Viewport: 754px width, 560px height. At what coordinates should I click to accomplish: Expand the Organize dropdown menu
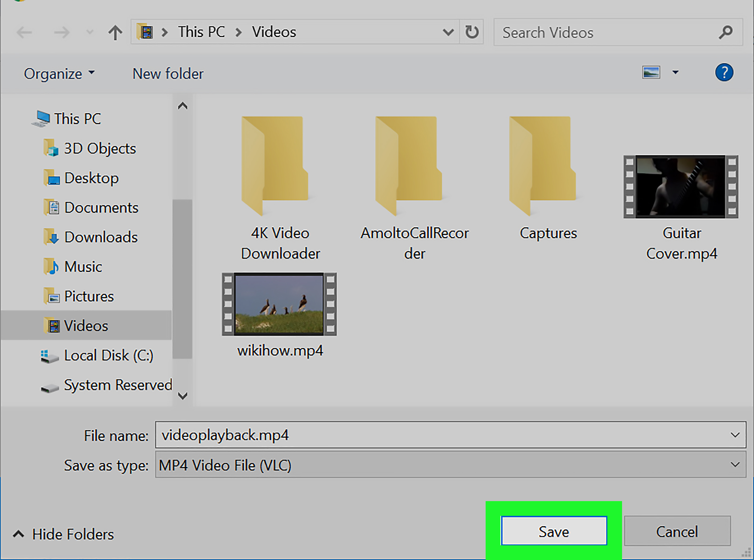(60, 74)
